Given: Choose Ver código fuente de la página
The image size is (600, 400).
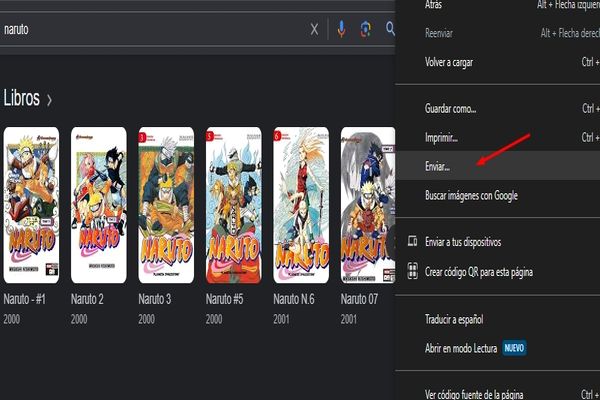Looking at the screenshot, I should point(497,393).
